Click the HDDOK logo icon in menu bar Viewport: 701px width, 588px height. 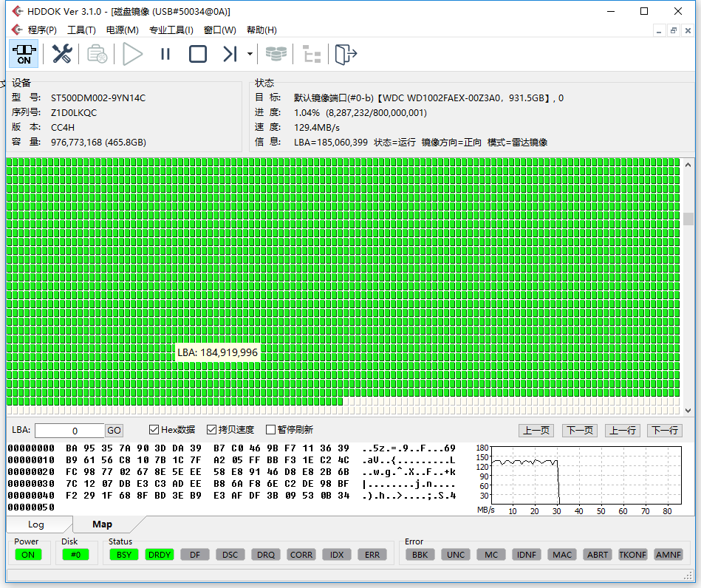(x=17, y=30)
